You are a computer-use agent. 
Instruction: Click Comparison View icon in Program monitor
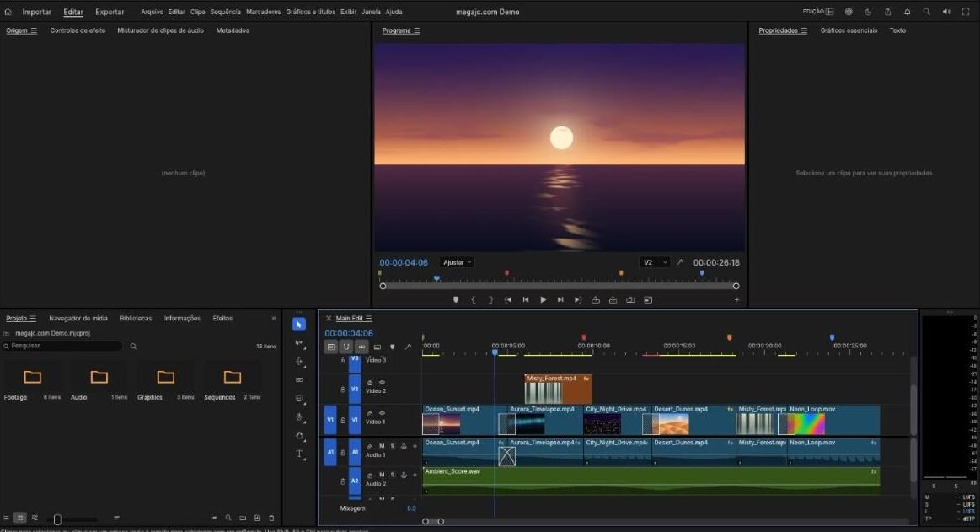[648, 300]
